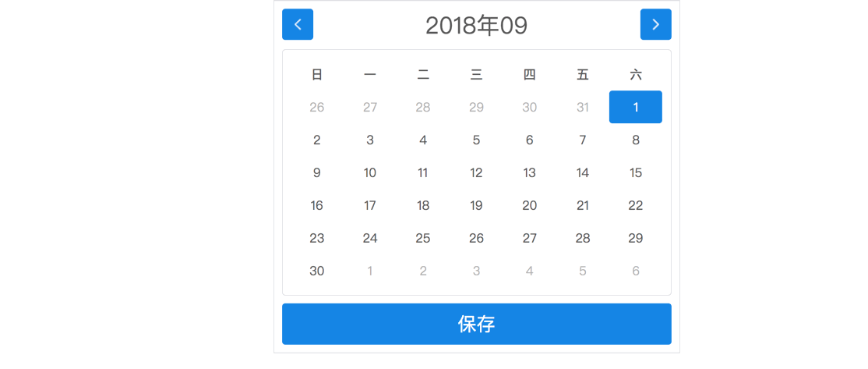Select date 26 in the fifth week row

(476, 238)
